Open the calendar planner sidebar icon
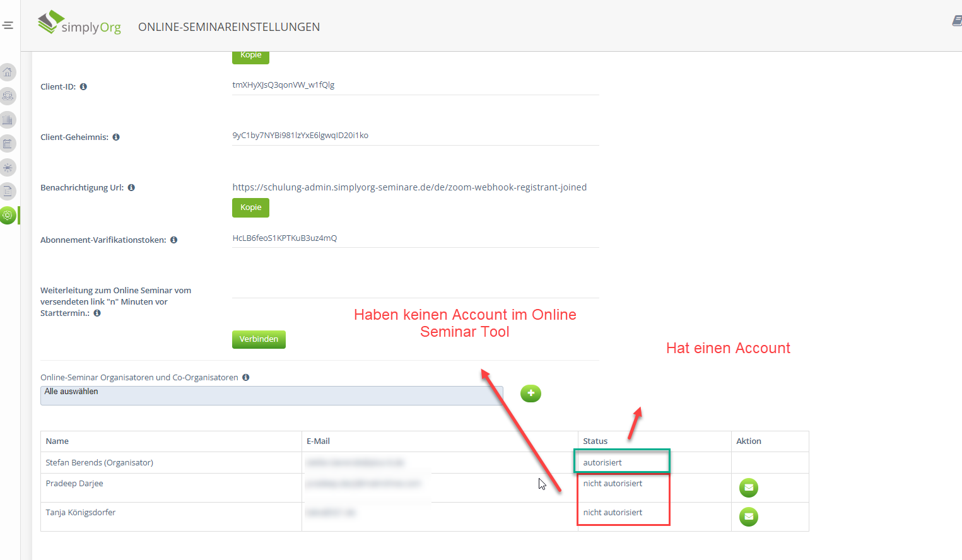This screenshot has height=560, width=962. pyautogui.click(x=8, y=144)
